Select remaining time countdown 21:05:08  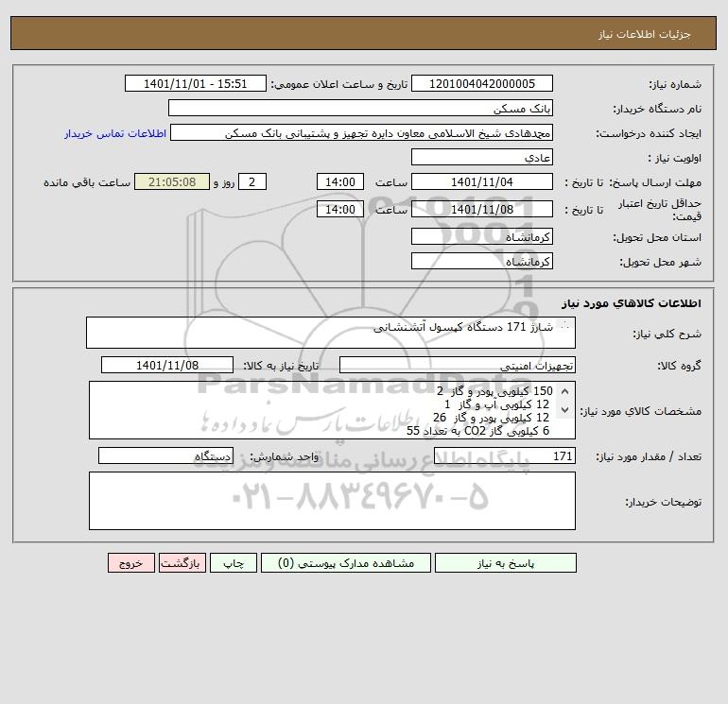click(172, 182)
